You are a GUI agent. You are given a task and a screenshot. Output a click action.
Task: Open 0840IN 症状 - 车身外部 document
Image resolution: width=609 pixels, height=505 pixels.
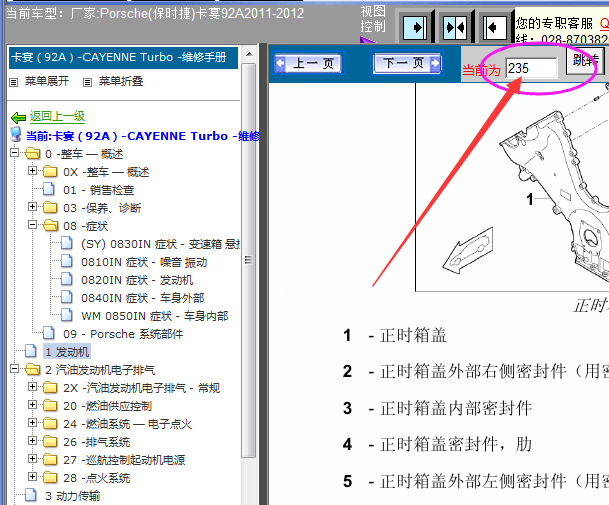[x=143, y=298]
